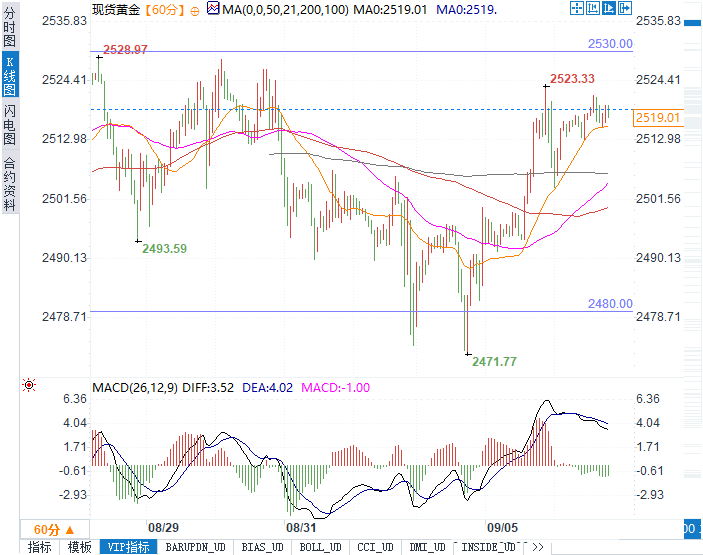Choose the BOLL_UD indicator
703x555 pixels.
pos(320,547)
